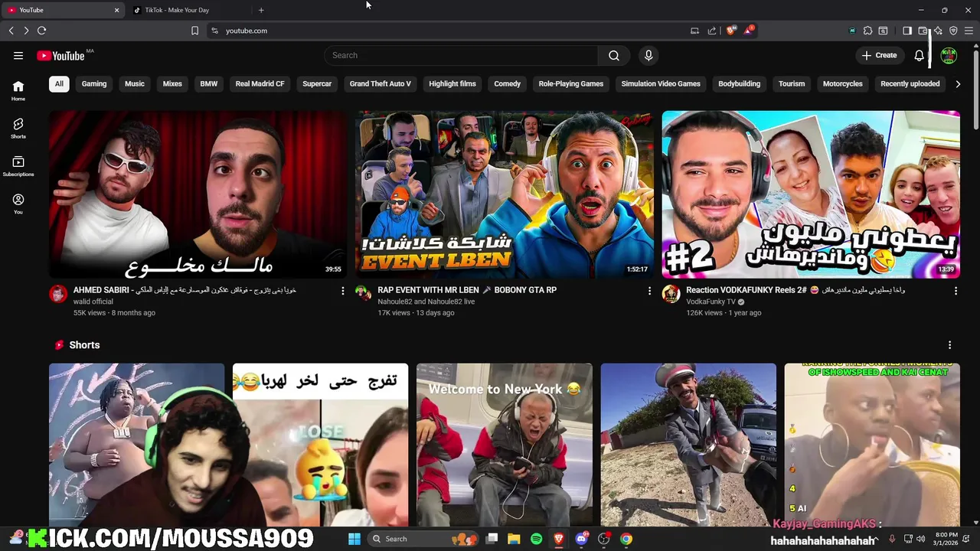This screenshot has width=980, height=551.
Task: Play the EVENT LBEN video thumbnail
Action: coord(505,194)
